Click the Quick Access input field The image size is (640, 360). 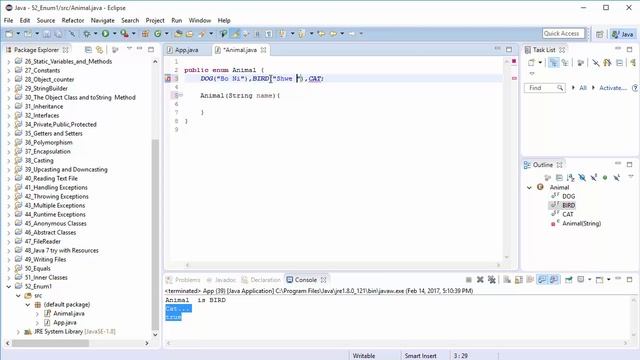point(564,33)
